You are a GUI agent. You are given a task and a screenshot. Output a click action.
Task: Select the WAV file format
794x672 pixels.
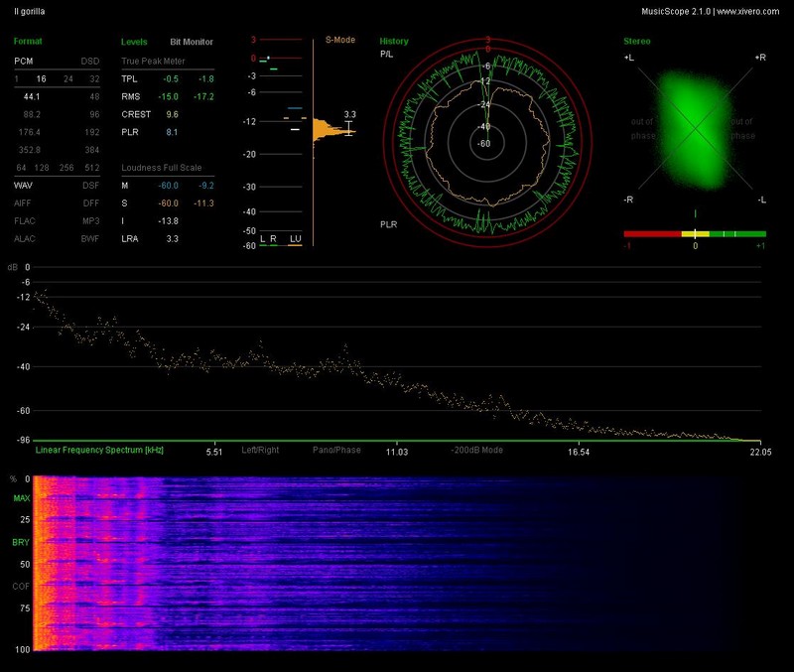23,186
